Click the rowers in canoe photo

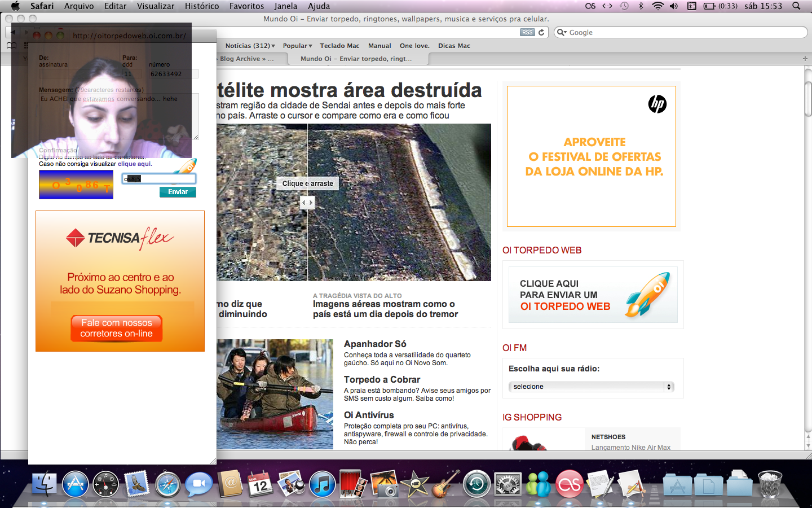coord(275,394)
